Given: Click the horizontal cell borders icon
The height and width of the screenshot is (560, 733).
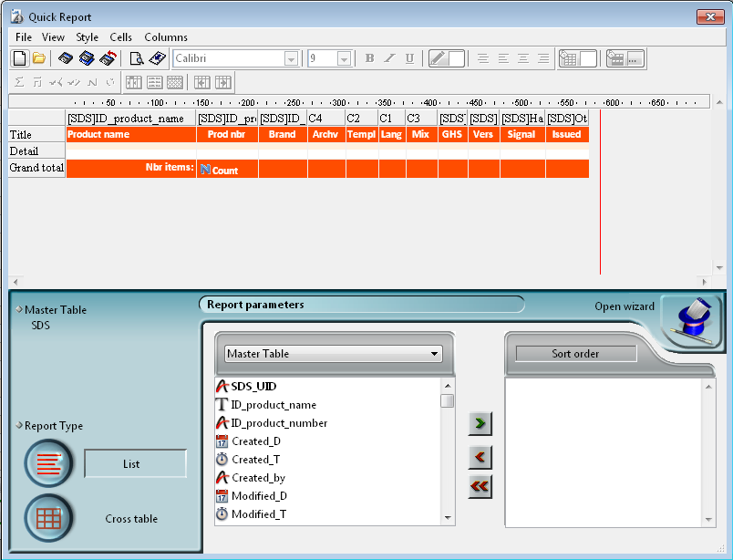Looking at the screenshot, I should (154, 82).
